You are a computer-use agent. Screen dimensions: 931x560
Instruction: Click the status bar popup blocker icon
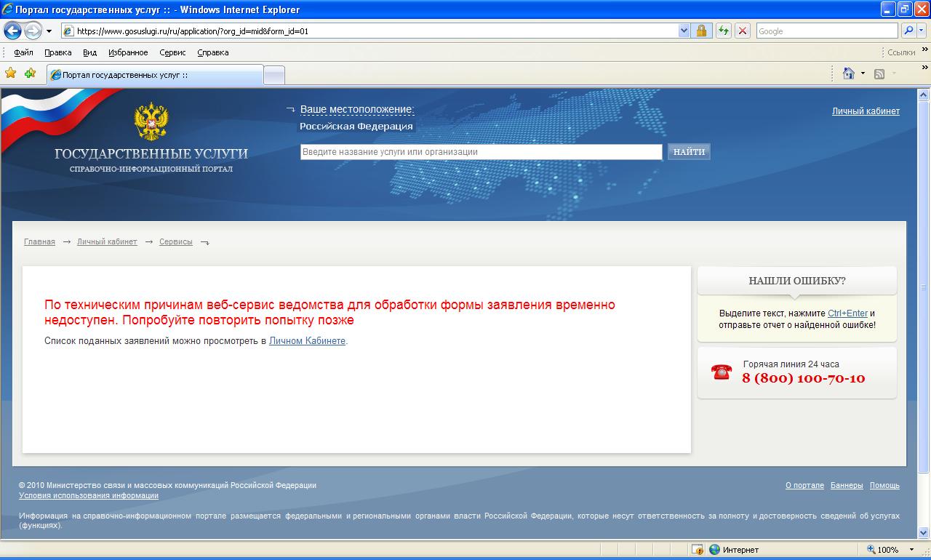point(697,550)
